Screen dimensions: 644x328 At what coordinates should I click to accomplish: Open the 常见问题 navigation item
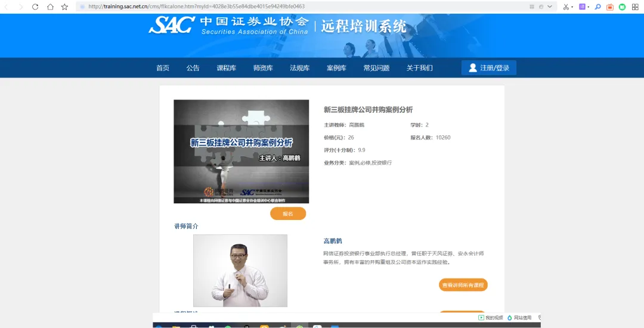click(x=376, y=68)
